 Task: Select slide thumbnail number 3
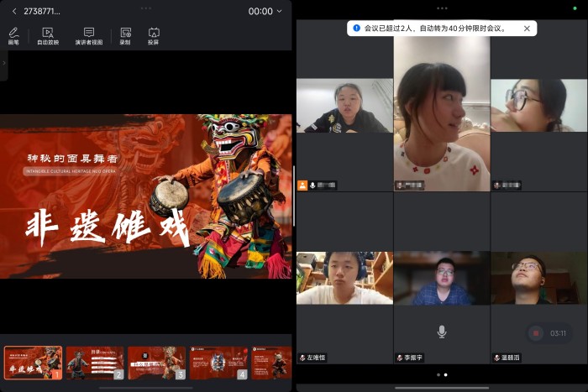156,363
